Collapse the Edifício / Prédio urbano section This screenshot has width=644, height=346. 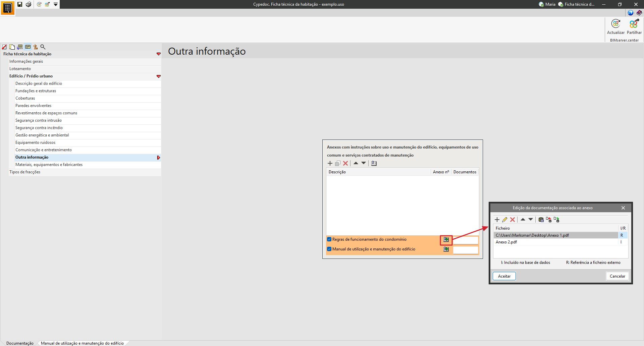pos(158,76)
